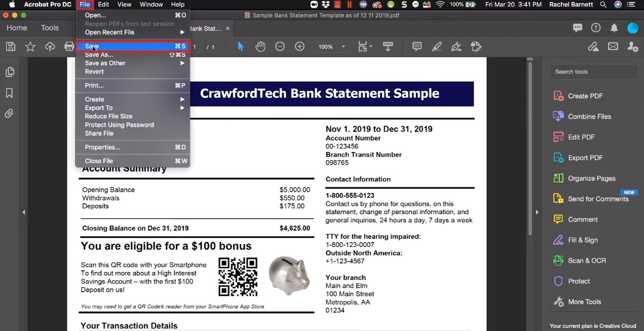The width and height of the screenshot is (644, 331).
Task: Open the Wi-Fi status menu
Action: click(440, 4)
